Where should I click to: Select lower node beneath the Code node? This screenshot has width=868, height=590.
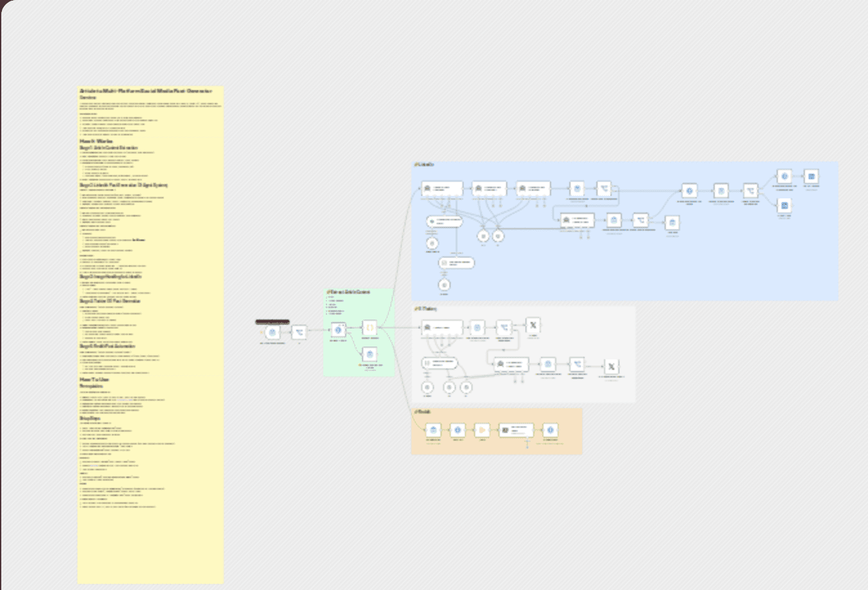pos(370,354)
